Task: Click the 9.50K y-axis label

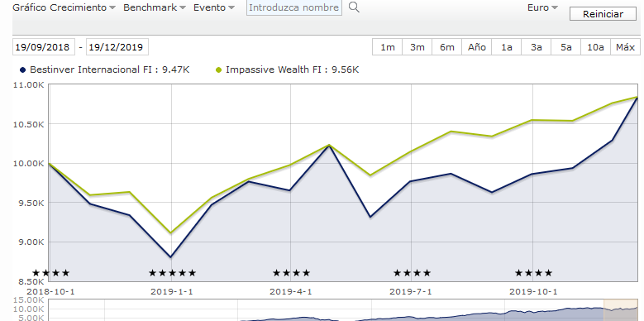Action: [x=31, y=203]
